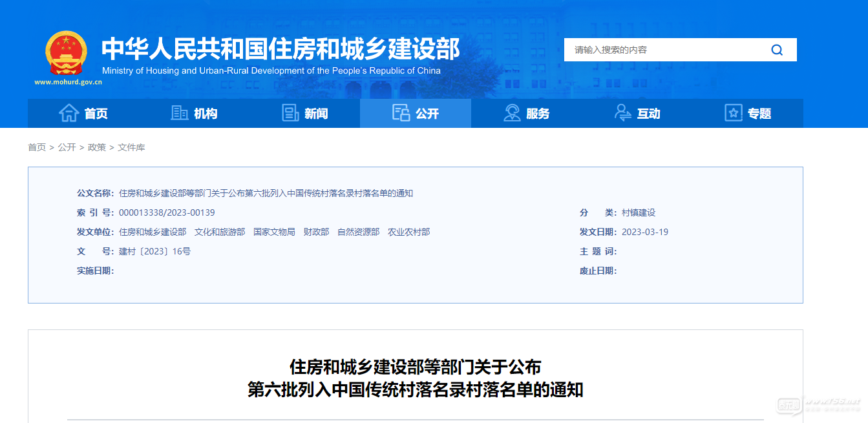Go to 文件库 in the breadcrumb

132,147
